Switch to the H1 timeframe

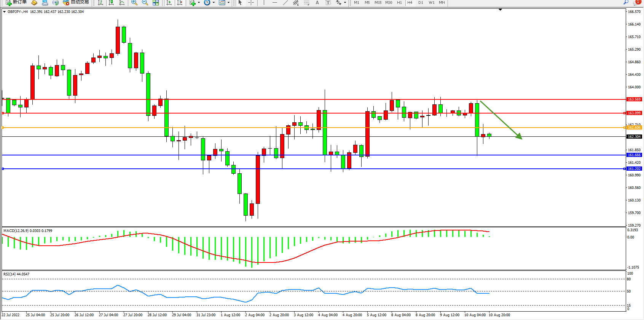399,3
